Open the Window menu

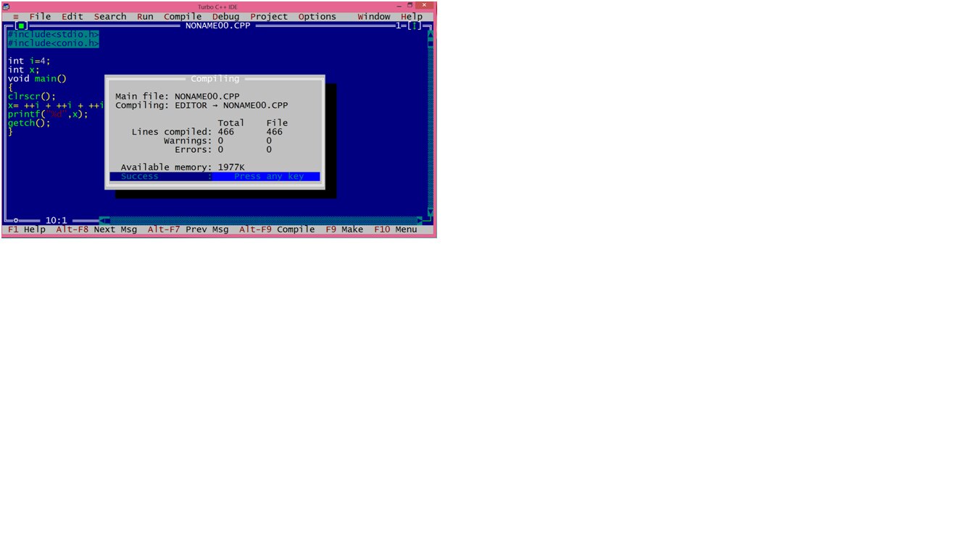coord(374,17)
